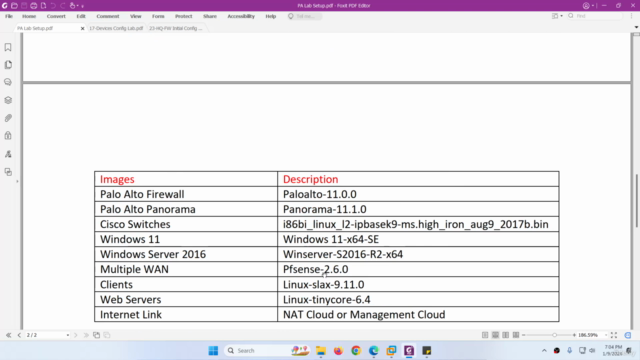640x360 pixels.
Task: Switch to continuous page view mode
Action: [x=495, y=335]
